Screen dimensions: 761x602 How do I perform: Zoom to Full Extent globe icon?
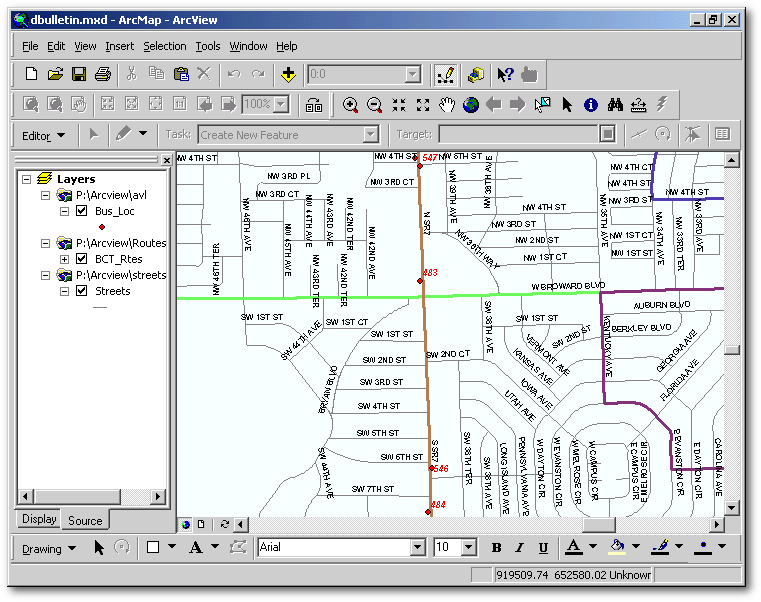point(470,105)
